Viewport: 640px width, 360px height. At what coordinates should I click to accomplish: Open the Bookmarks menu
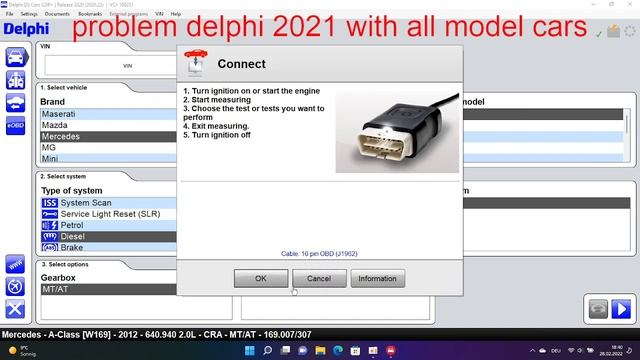(90, 14)
